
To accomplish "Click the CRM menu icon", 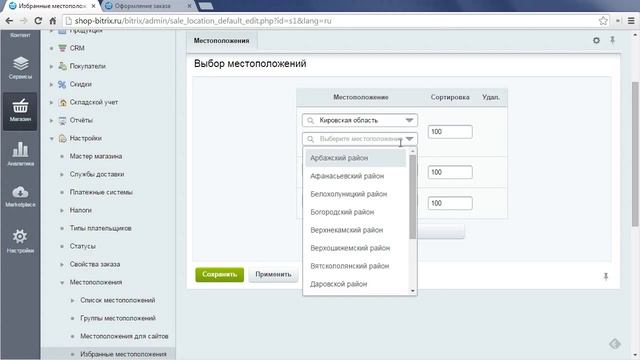I will click(x=62, y=48).
